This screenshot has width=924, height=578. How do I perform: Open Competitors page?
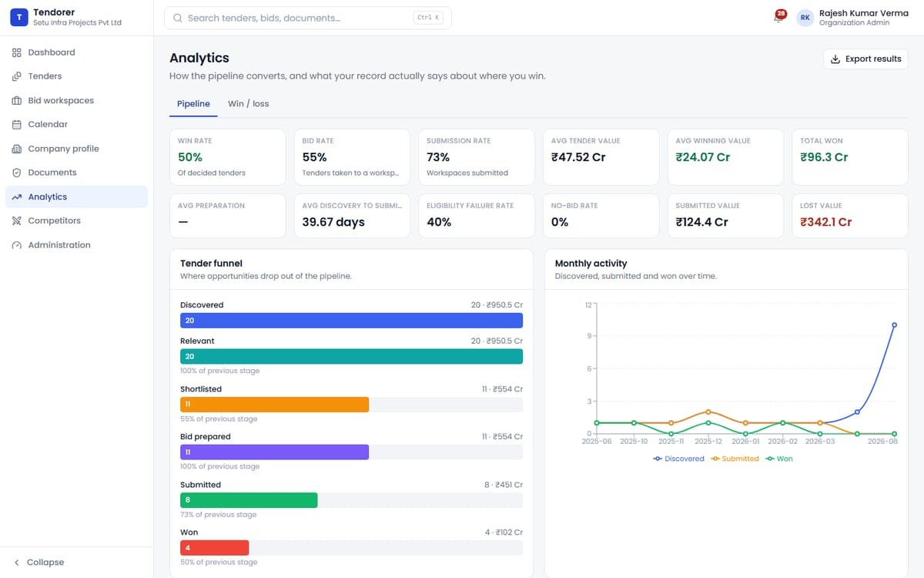point(76,220)
